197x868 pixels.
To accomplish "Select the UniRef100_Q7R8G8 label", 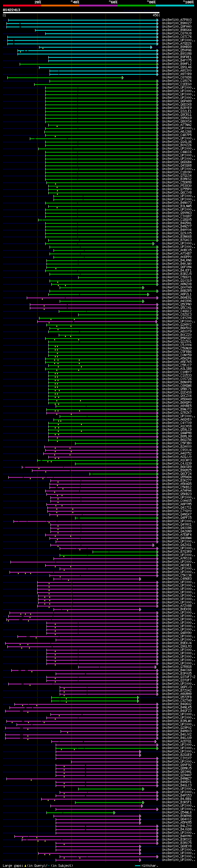I will tap(177, 667).
